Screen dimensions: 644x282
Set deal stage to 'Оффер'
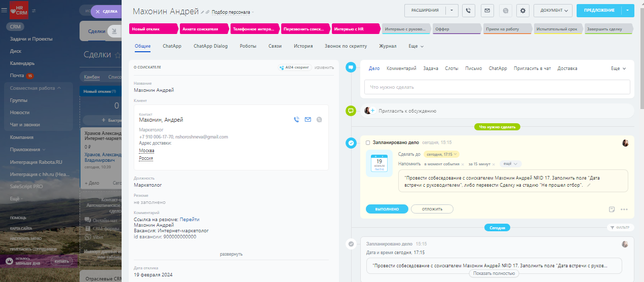(x=456, y=29)
